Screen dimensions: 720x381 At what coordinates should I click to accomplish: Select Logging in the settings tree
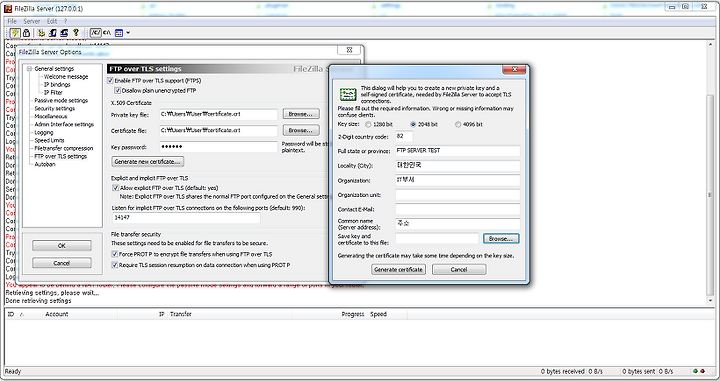point(44,132)
